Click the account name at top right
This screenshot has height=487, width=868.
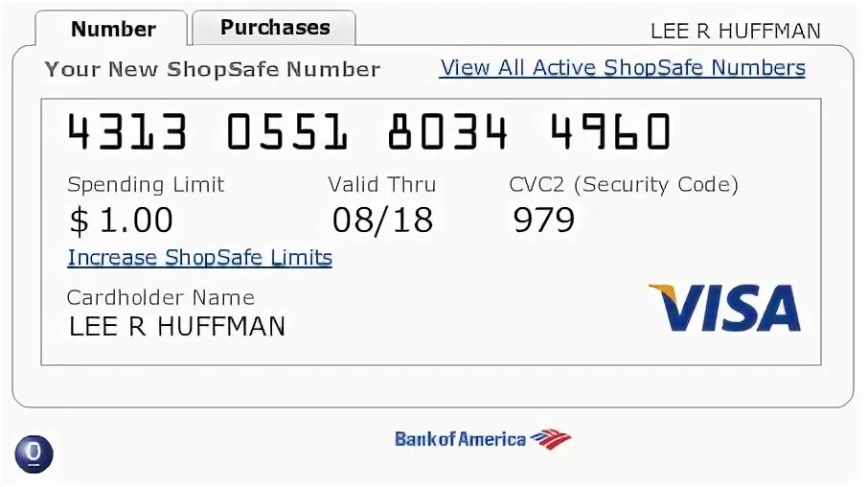tap(736, 31)
